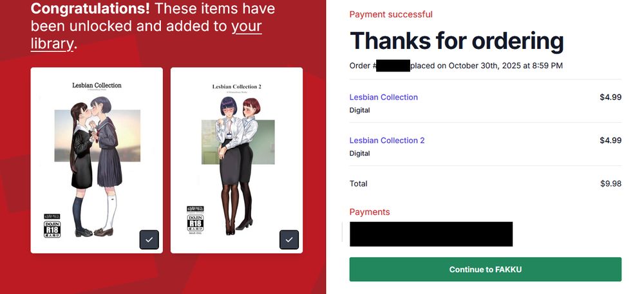Select the $4.99 price beside Lesbian Collection
Viewport: 644px width, 294px height.
[611, 97]
